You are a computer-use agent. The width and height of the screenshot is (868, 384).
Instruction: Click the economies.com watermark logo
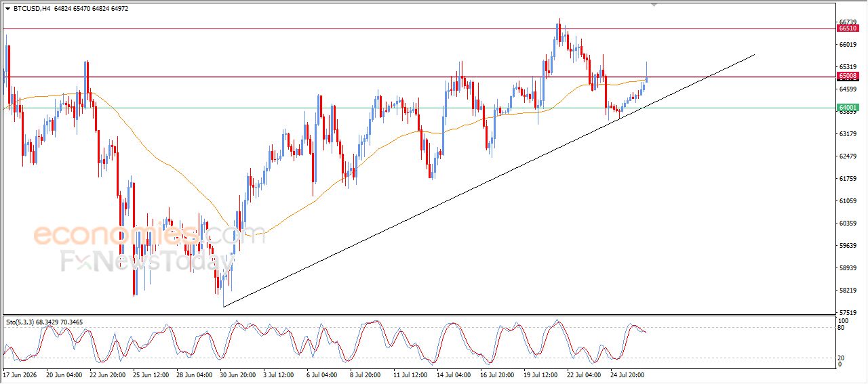pyautogui.click(x=149, y=235)
